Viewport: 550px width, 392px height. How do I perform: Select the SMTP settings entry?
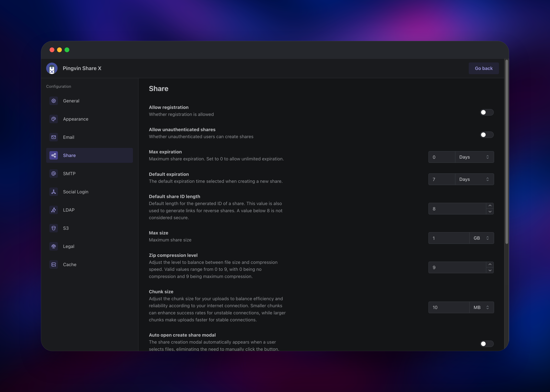89,174
